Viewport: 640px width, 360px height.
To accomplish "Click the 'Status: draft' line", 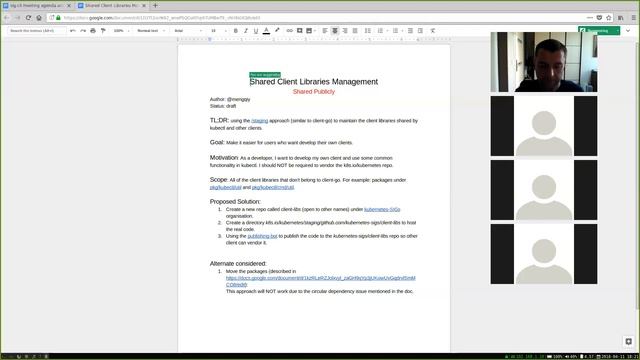I will (x=223, y=106).
